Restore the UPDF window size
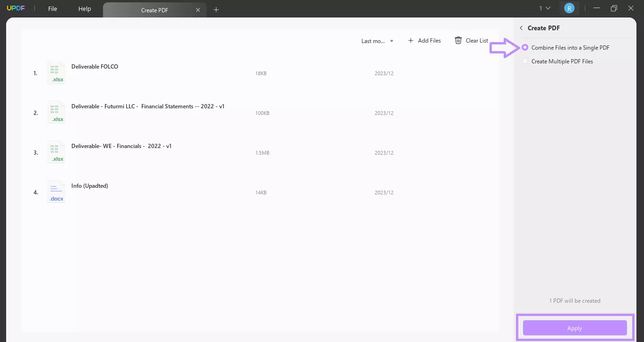The image size is (644, 342). click(x=614, y=8)
